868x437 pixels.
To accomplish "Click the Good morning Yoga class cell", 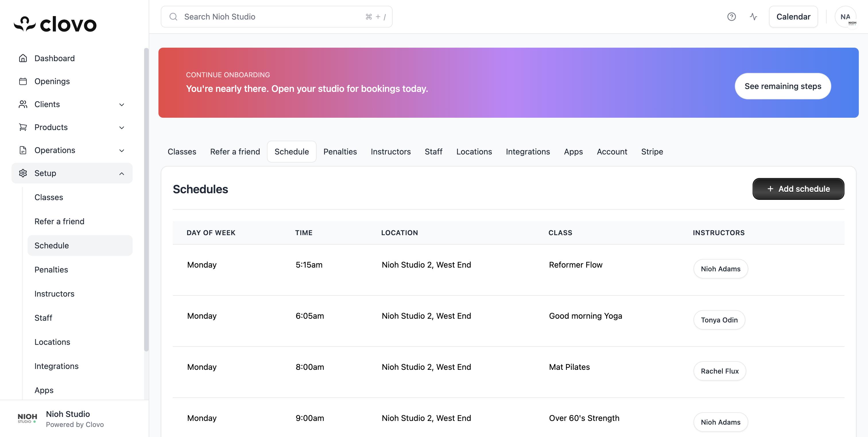I will (585, 316).
